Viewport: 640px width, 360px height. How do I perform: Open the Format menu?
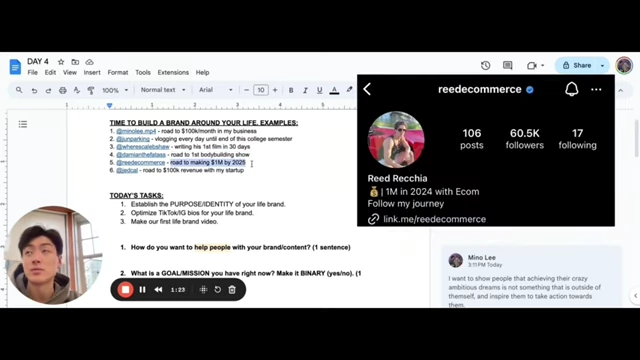point(118,73)
